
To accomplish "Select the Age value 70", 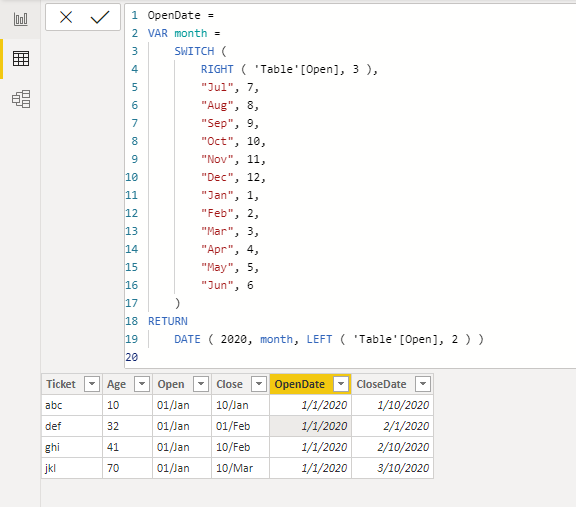I will pyautogui.click(x=127, y=468).
